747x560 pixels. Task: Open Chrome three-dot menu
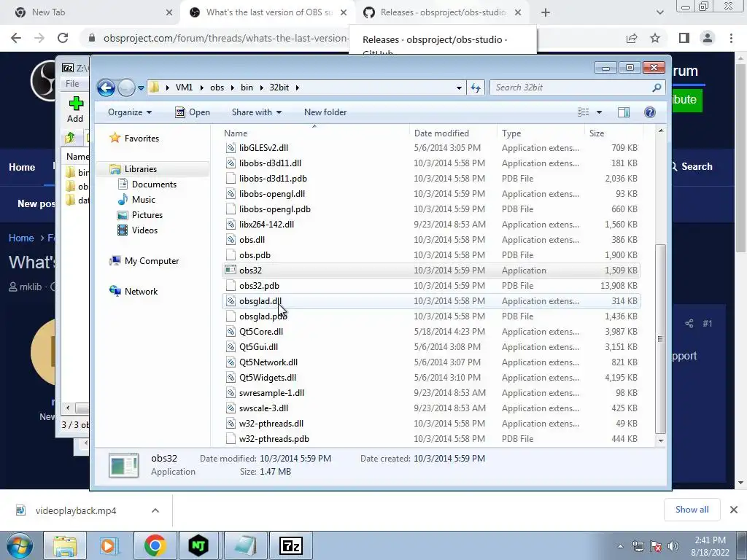731,38
